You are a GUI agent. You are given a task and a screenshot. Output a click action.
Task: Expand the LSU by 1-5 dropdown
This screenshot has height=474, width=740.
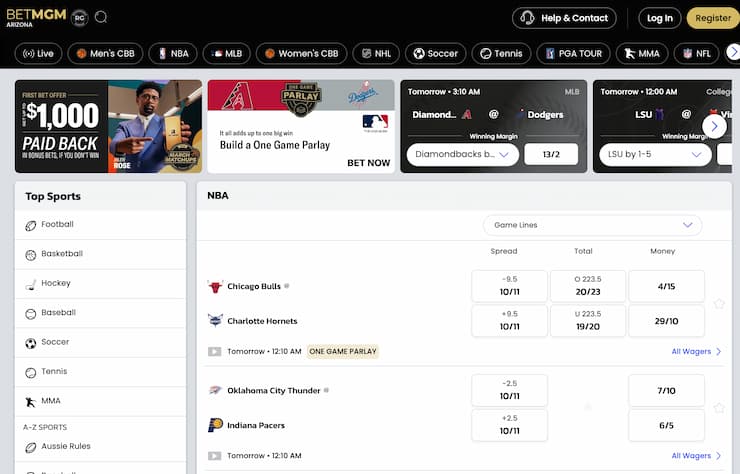[655, 154]
